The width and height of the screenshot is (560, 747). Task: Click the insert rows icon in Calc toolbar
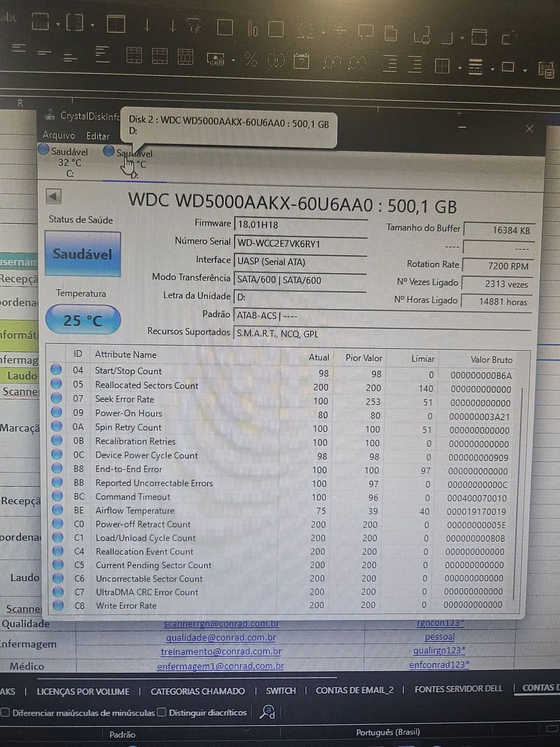pos(40,22)
